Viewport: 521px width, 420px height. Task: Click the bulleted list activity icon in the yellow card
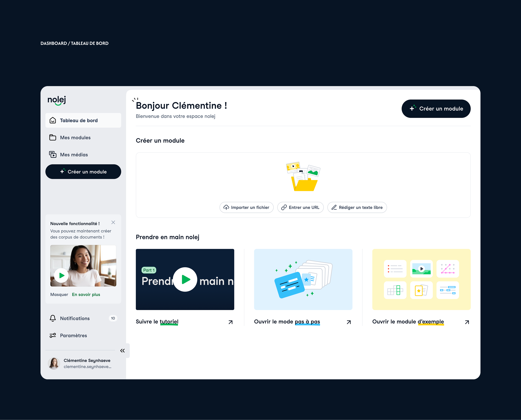tap(395, 269)
